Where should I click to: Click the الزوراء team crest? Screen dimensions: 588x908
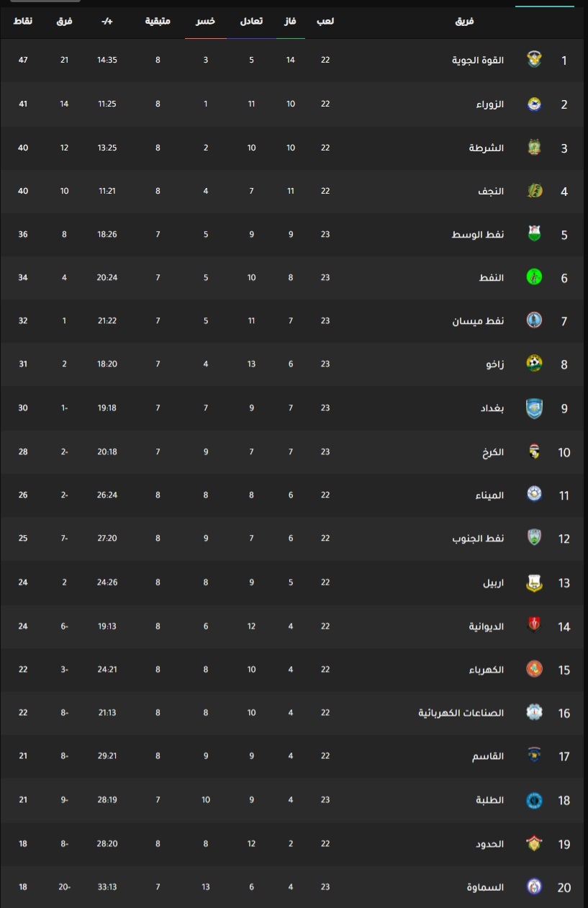534,104
